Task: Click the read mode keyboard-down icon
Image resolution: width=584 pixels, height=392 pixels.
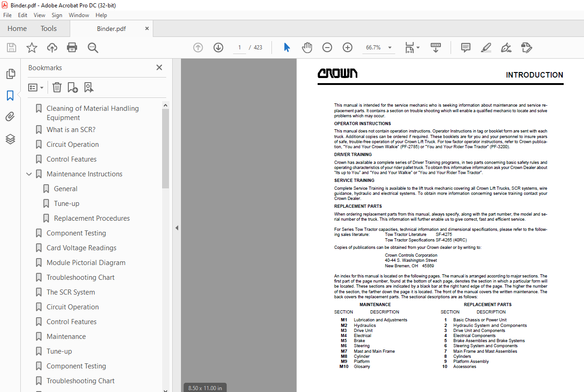Action: [436, 48]
